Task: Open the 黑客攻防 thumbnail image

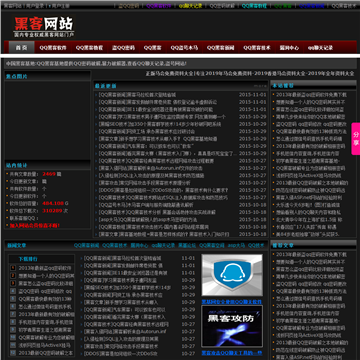Action: click(232, 326)
